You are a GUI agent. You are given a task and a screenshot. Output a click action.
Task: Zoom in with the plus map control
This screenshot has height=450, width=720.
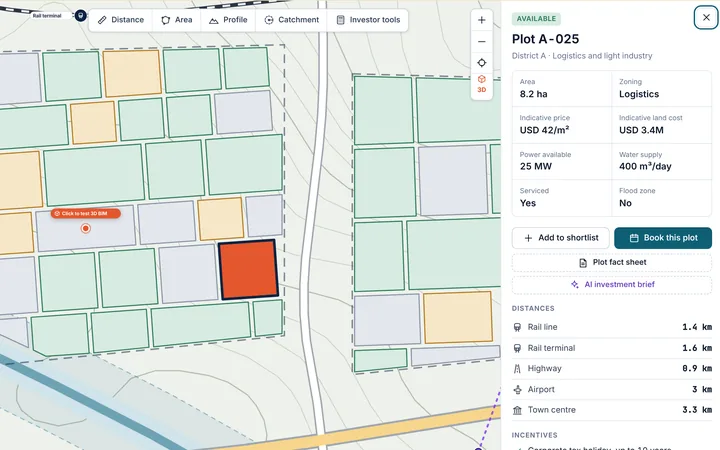482,20
